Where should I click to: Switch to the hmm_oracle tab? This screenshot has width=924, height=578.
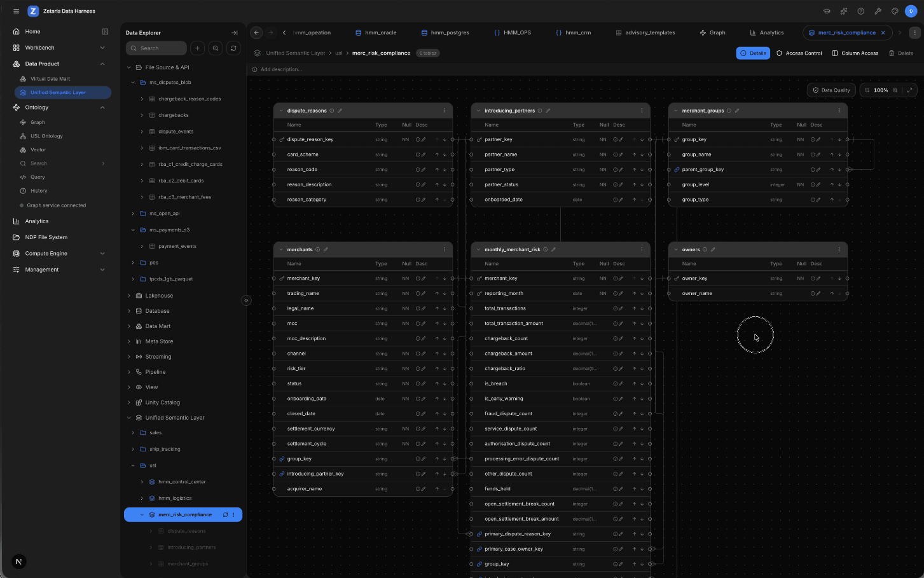376,32
